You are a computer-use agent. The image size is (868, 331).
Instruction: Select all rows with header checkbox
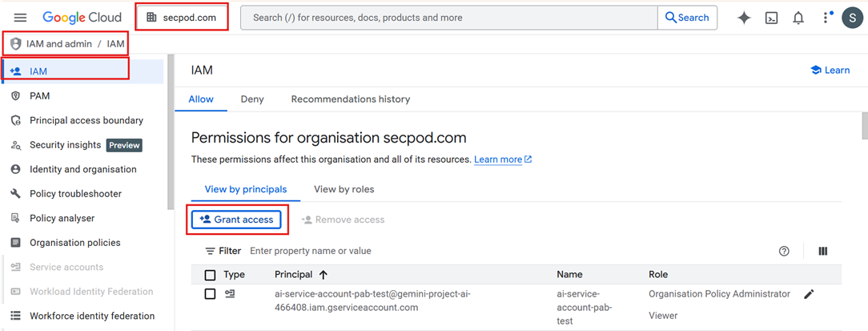(210, 275)
